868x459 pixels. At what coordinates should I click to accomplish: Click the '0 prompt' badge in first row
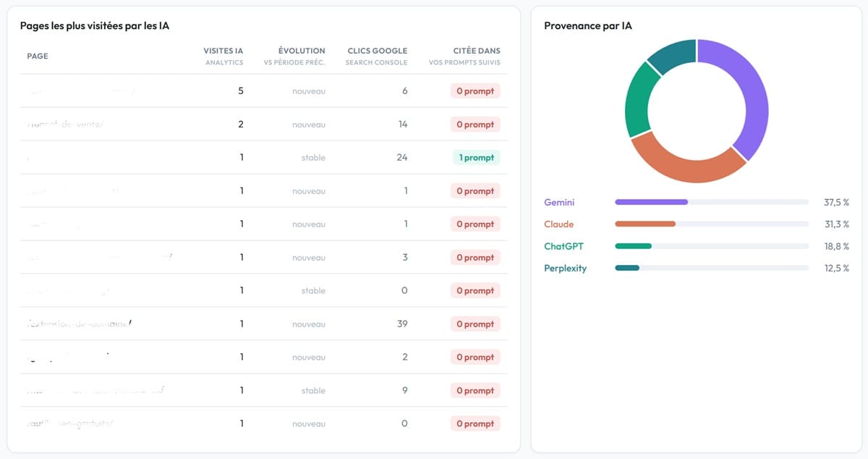[475, 91]
